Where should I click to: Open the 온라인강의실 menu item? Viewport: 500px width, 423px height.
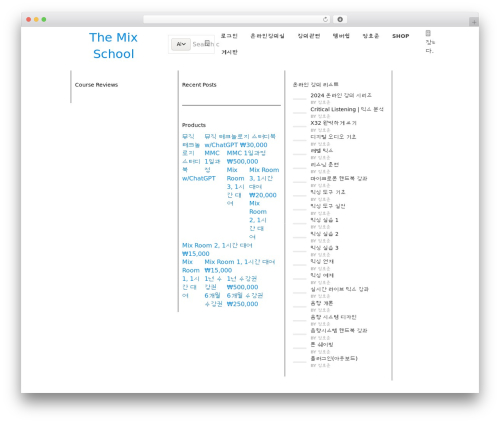click(267, 36)
